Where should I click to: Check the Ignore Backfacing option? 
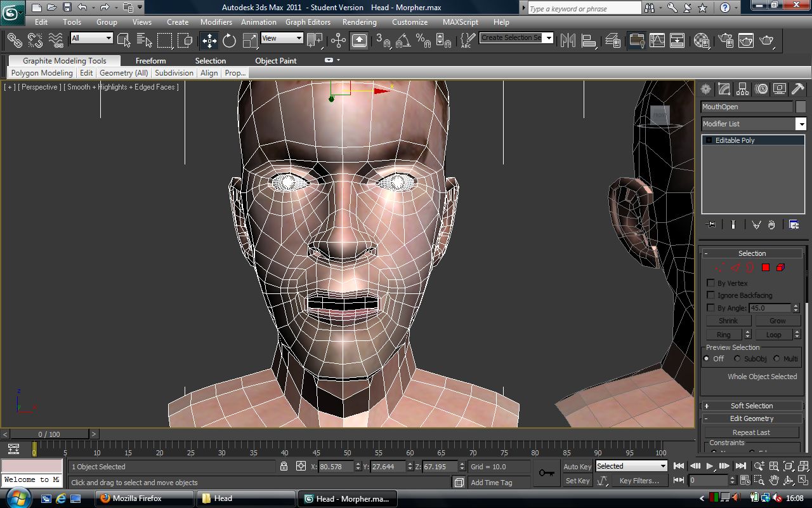pos(710,295)
